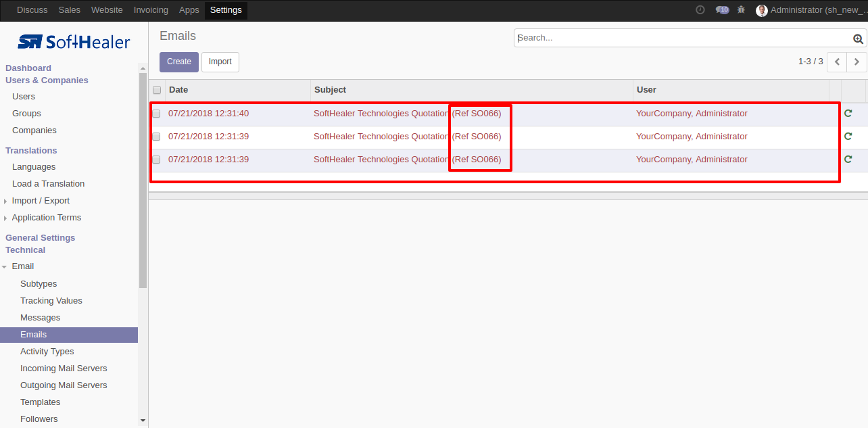This screenshot has height=428, width=868.
Task: Open the Groups sidebar item
Action: coord(26,114)
